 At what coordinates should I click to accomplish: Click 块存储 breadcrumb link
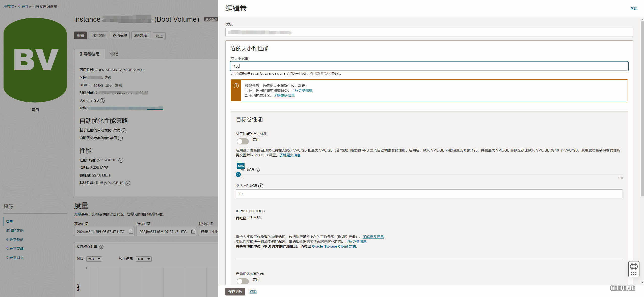point(9,7)
